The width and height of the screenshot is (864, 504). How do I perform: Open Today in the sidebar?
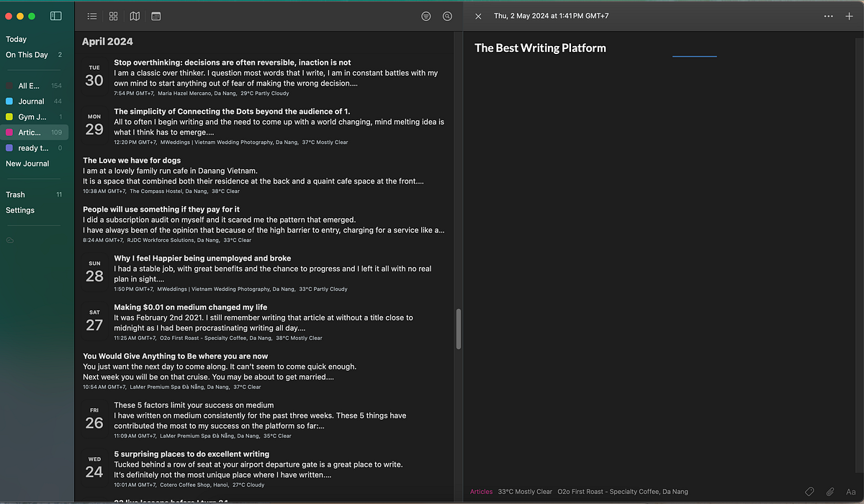coord(16,40)
